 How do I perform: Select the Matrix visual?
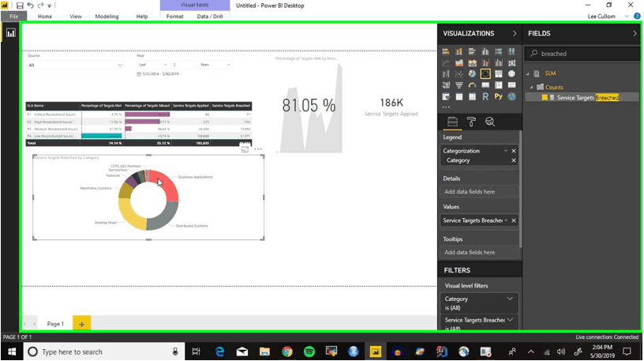pos(472,96)
